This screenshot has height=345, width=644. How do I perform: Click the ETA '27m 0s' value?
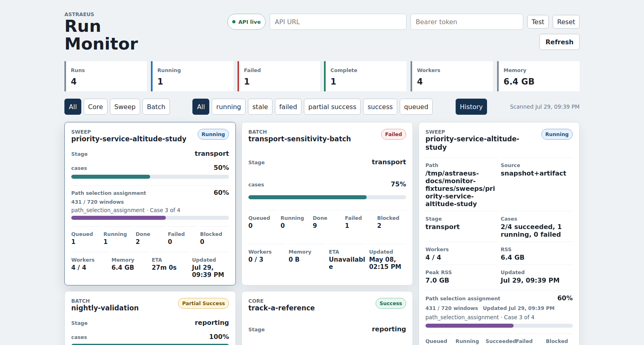[164, 267]
